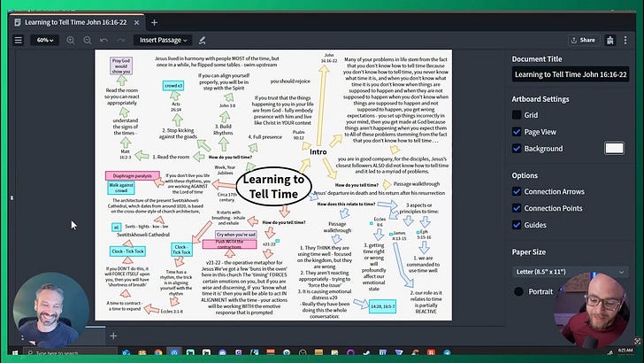
Task: Expand the Insert Passage dropdown
Action: tap(163, 41)
